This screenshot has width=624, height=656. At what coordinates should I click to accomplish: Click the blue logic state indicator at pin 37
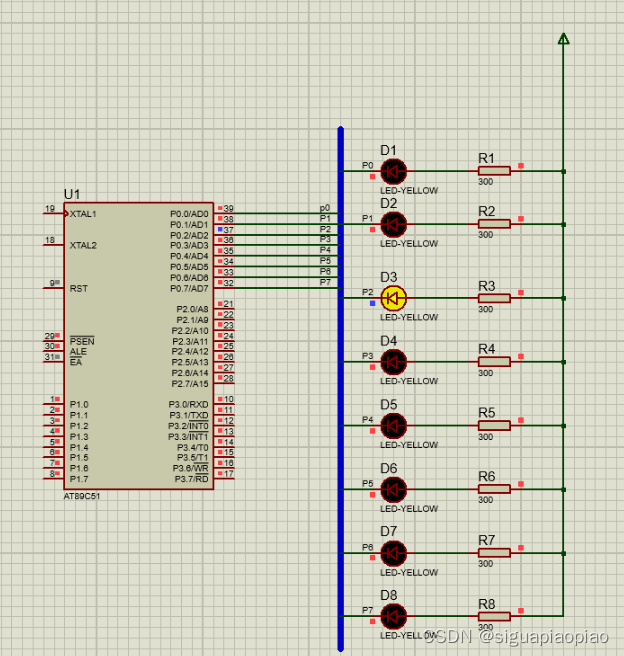(220, 229)
